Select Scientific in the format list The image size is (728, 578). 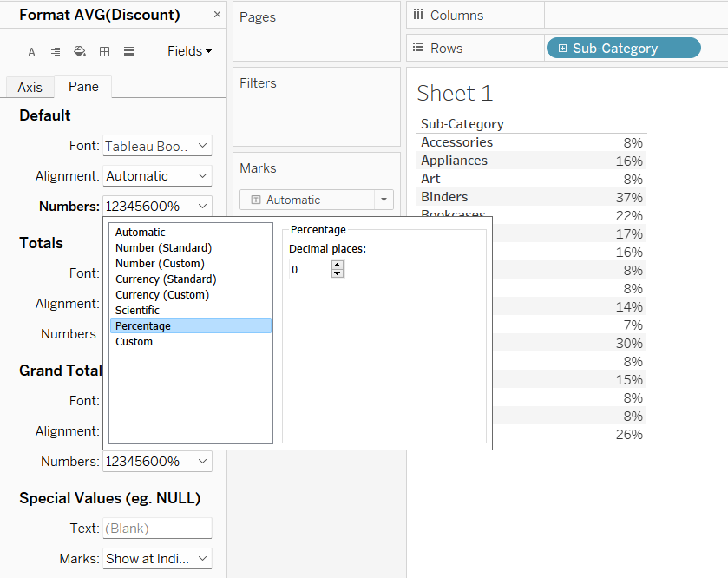(x=137, y=311)
